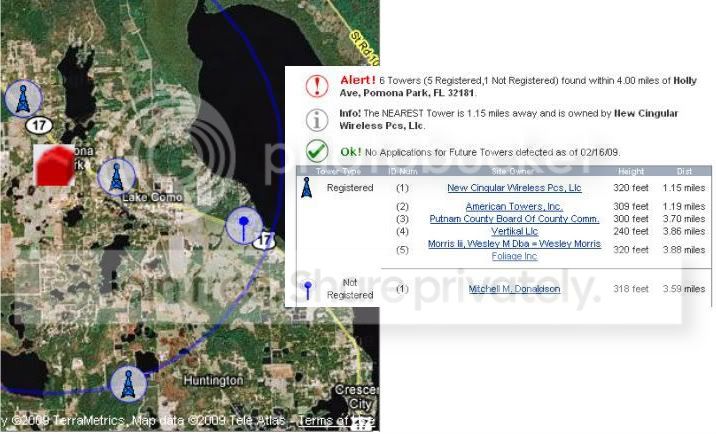Open Putnam County Board Of County Comm. link

click(514, 219)
